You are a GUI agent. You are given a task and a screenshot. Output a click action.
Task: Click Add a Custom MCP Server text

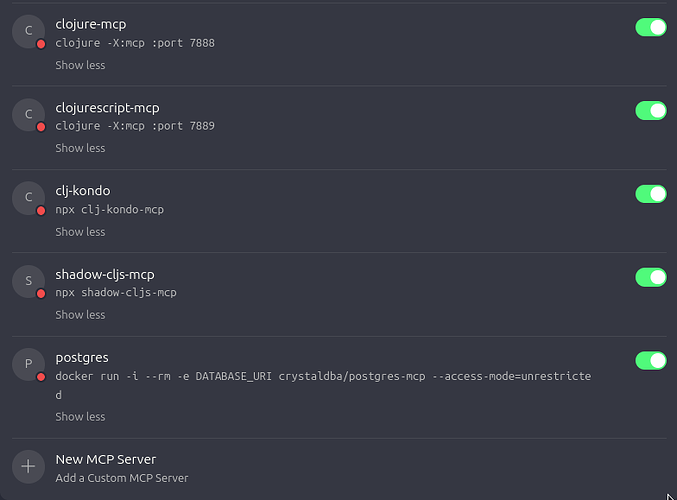(x=122, y=478)
